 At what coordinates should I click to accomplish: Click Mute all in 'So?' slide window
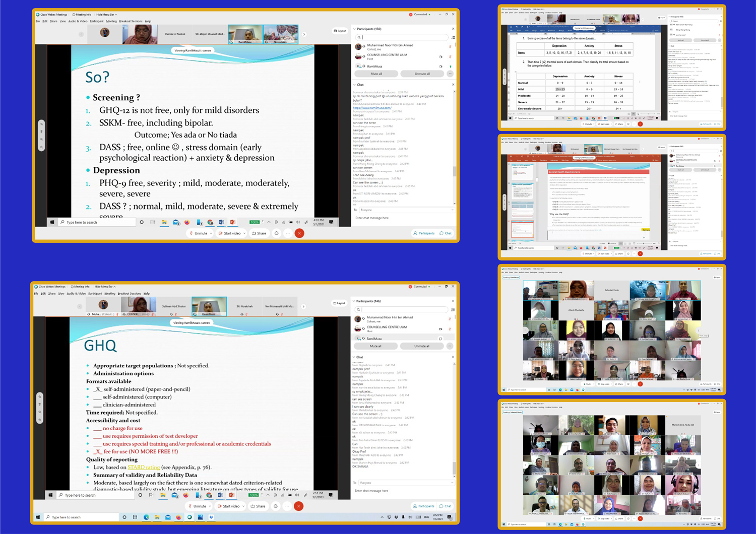(x=376, y=74)
